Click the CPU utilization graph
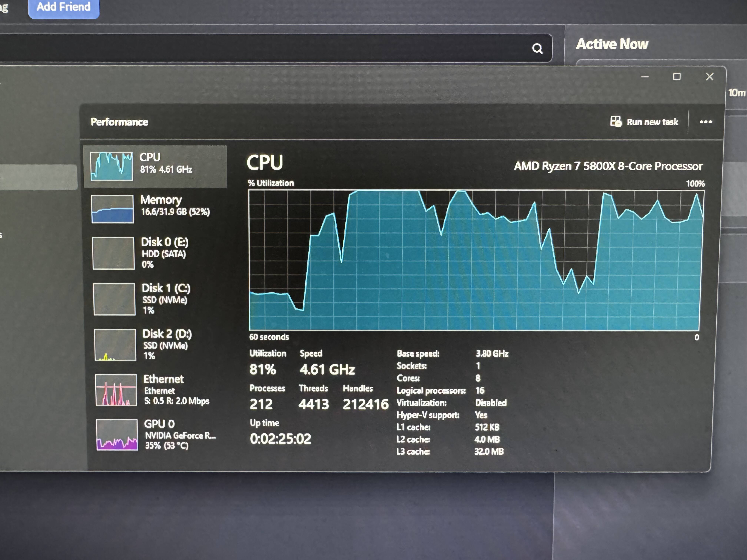Viewport: 747px width, 560px height. pyautogui.click(x=476, y=260)
